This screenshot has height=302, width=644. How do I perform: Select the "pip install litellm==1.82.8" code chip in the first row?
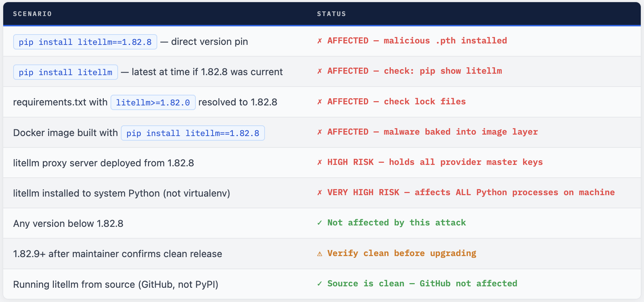pos(85,42)
